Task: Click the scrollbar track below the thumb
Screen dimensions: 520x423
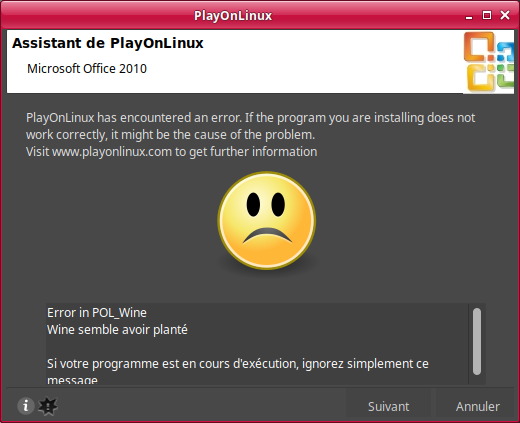Action: [x=477, y=379]
